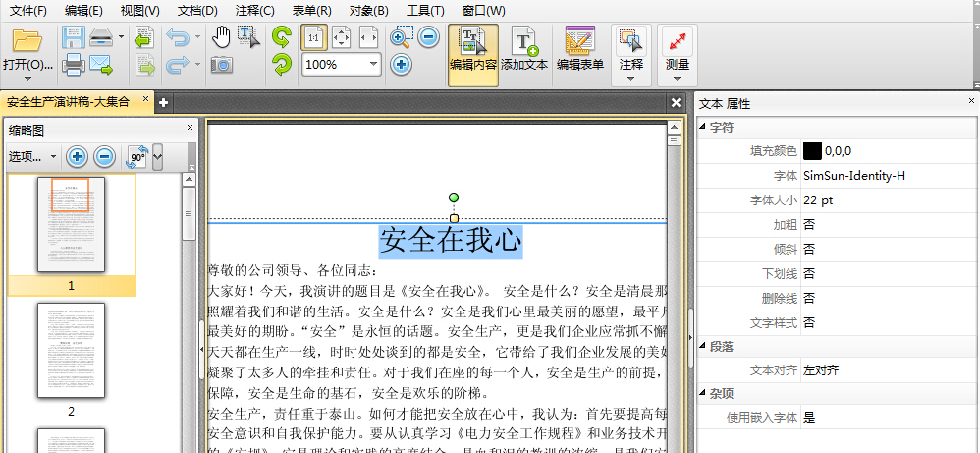Click the black 填充颜色 swatch

click(812, 150)
